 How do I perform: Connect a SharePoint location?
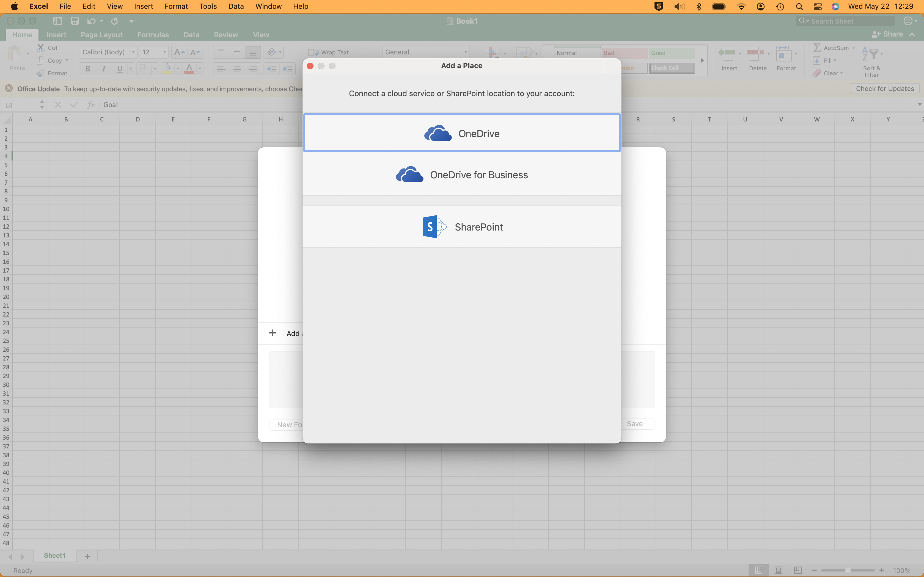click(462, 227)
